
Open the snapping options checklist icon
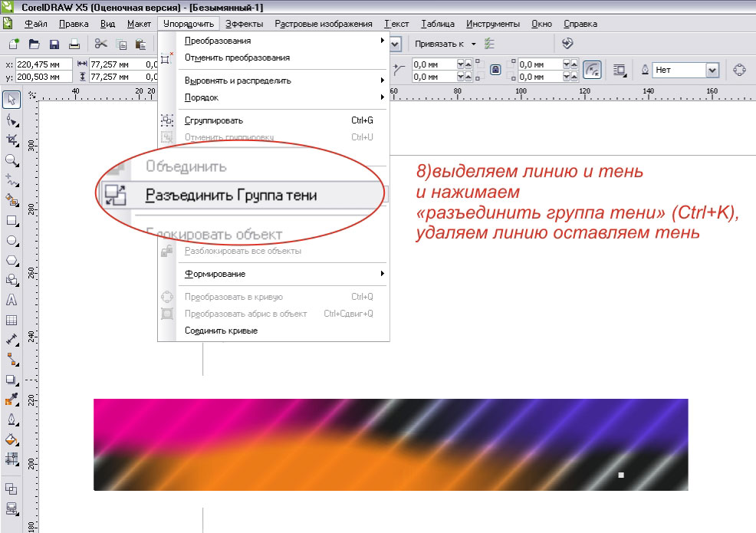coord(489,44)
